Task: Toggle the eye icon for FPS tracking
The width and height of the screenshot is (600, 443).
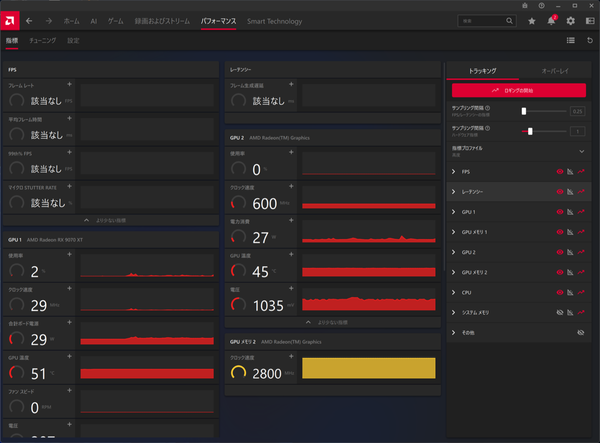Action: [x=560, y=171]
